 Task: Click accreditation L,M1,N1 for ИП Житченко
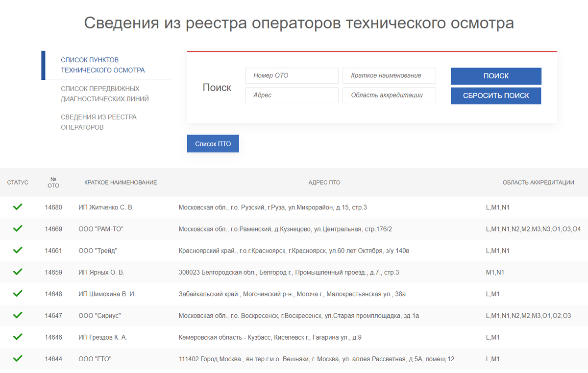(x=498, y=208)
